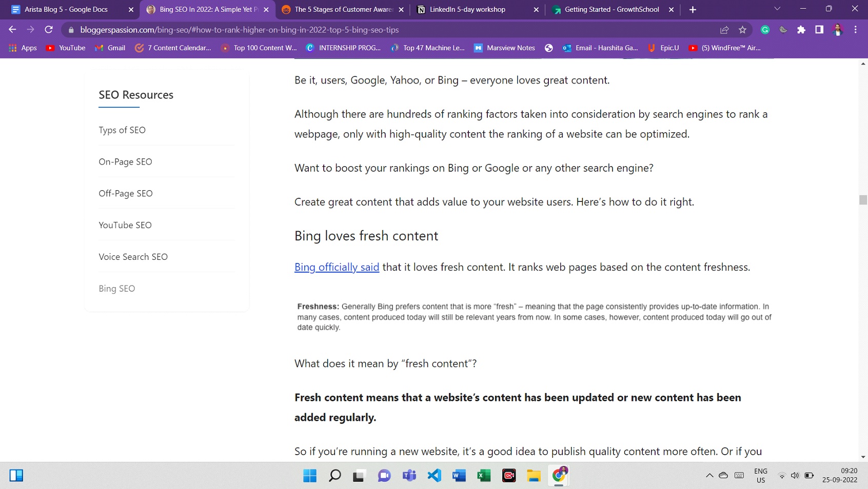Image resolution: width=868 pixels, height=489 pixels.
Task: Toggle the browser side panel icon
Action: [819, 30]
